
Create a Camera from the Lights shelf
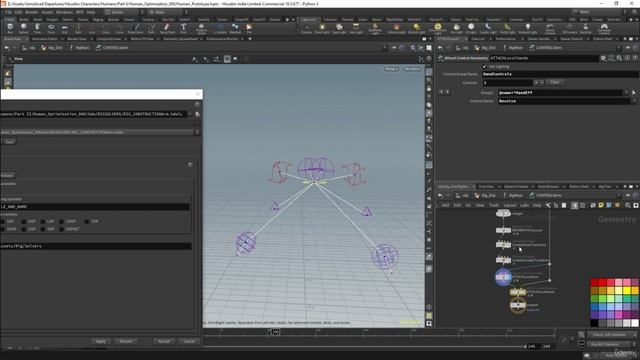(x=306, y=29)
